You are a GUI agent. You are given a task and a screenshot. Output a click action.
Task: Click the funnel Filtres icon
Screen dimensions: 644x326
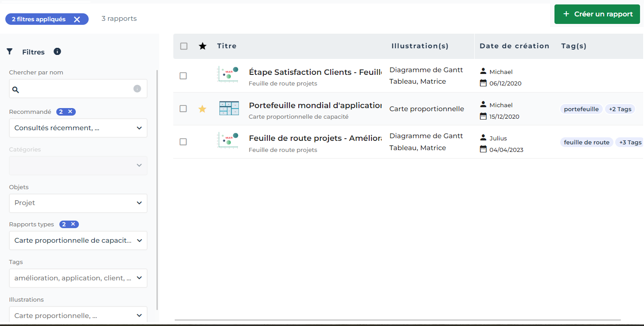tap(10, 52)
